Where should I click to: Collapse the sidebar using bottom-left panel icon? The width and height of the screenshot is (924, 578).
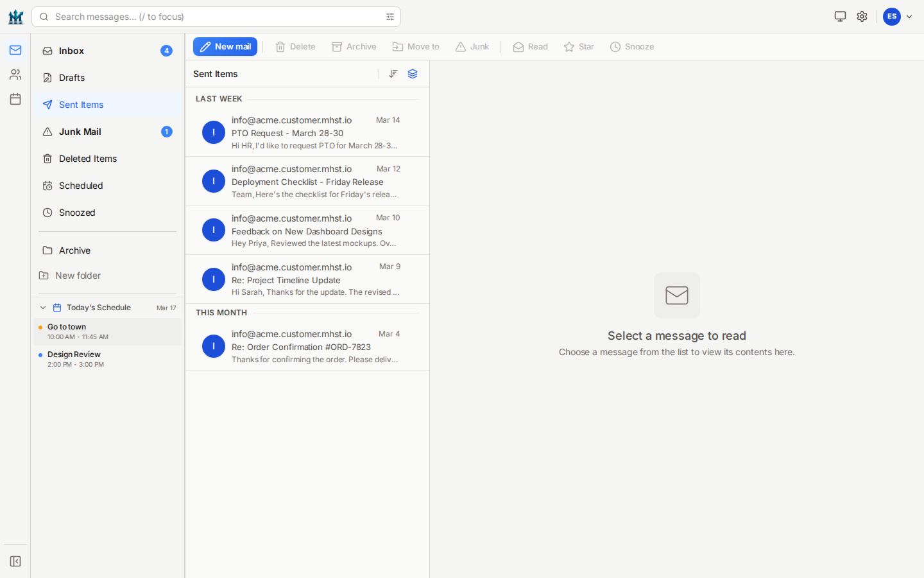15,561
